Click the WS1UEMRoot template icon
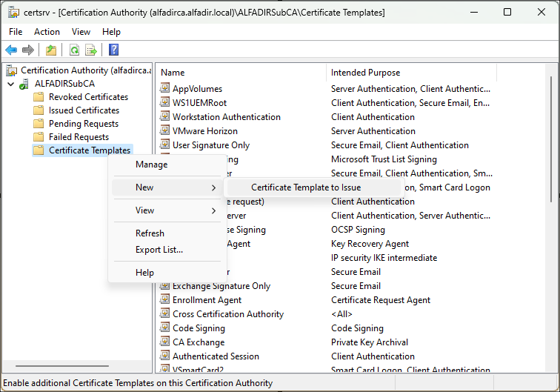560x392 pixels. click(164, 102)
